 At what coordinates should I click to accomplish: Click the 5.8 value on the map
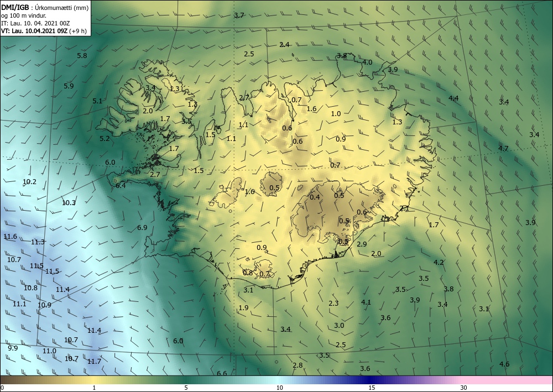pos(82,56)
